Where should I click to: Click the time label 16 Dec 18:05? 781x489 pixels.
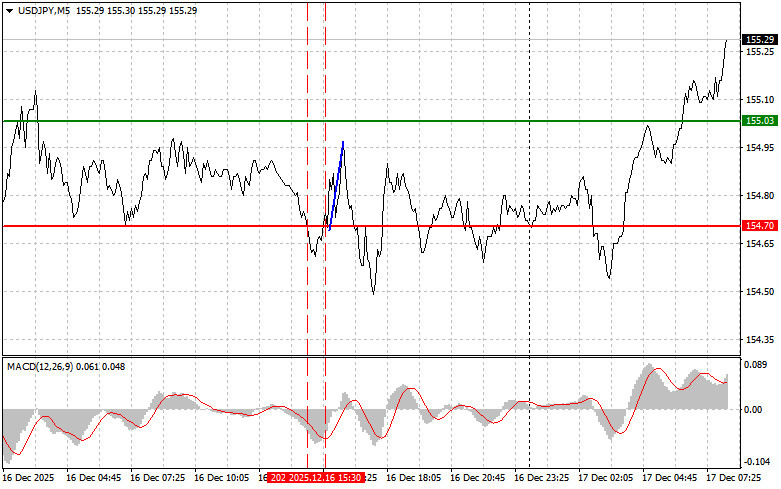coord(413,478)
